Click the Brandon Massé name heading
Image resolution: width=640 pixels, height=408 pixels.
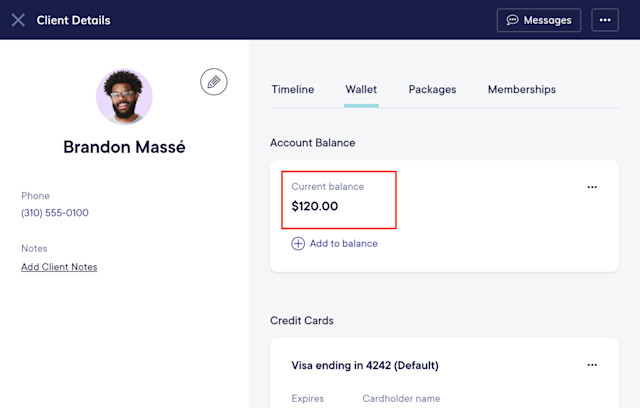(x=124, y=147)
